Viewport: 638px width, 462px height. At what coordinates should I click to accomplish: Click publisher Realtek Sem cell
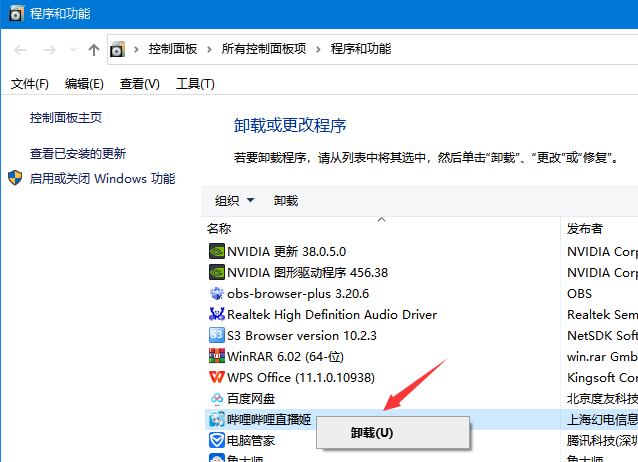point(602,314)
